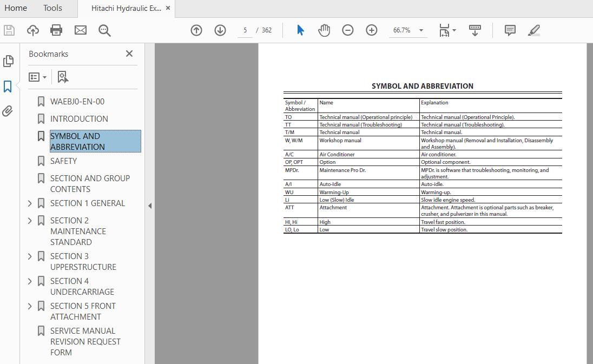Go to next page arrow
The height and width of the screenshot is (364, 593).
[220, 30]
